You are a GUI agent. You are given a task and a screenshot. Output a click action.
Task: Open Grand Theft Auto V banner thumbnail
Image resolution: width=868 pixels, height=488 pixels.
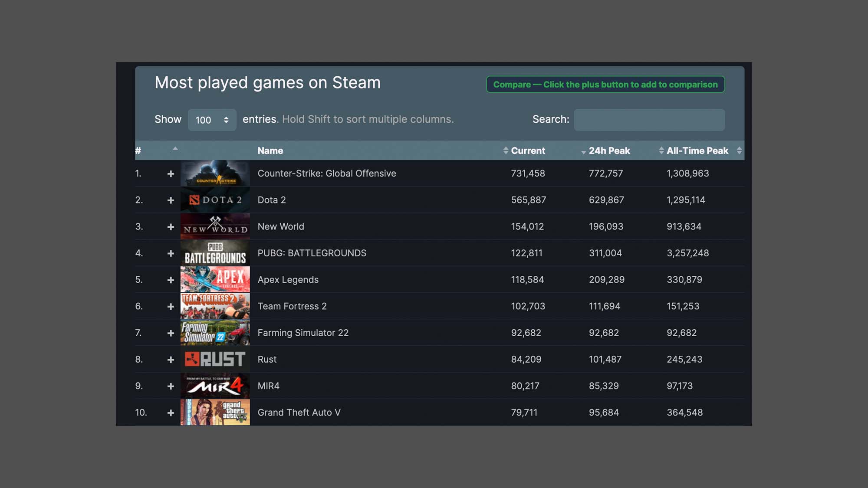pyautogui.click(x=215, y=412)
